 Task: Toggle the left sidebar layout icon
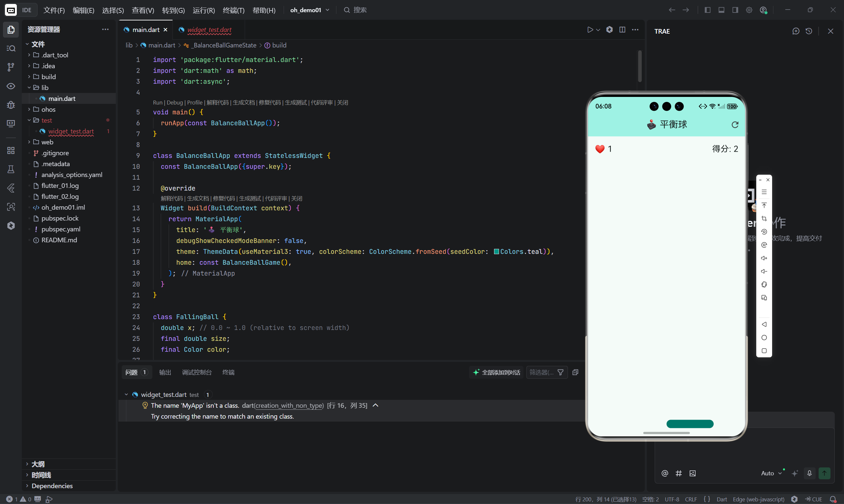point(707,10)
